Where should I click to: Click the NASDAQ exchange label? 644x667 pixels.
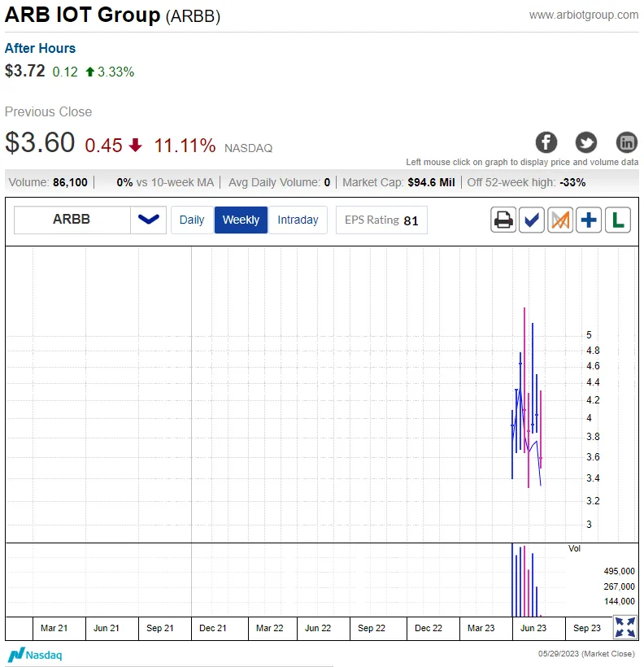[249, 148]
